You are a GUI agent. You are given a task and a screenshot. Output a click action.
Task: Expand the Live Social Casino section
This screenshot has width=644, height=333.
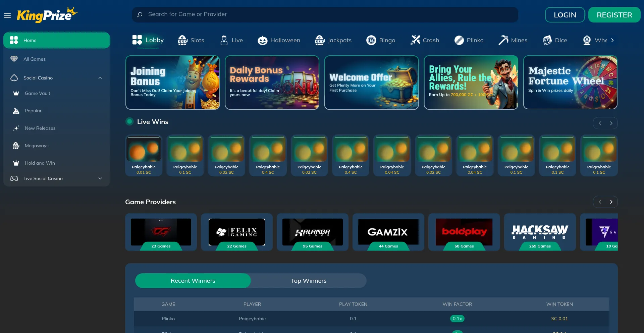click(x=100, y=178)
